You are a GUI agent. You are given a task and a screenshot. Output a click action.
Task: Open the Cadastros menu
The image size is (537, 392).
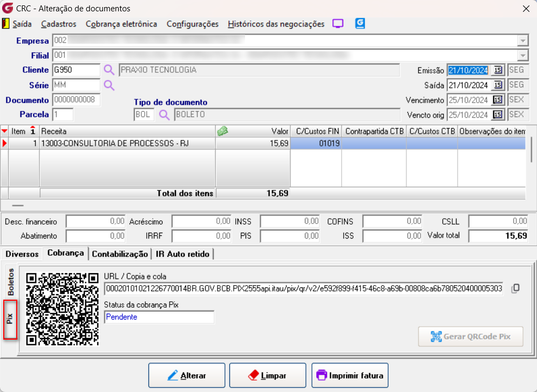tap(59, 24)
